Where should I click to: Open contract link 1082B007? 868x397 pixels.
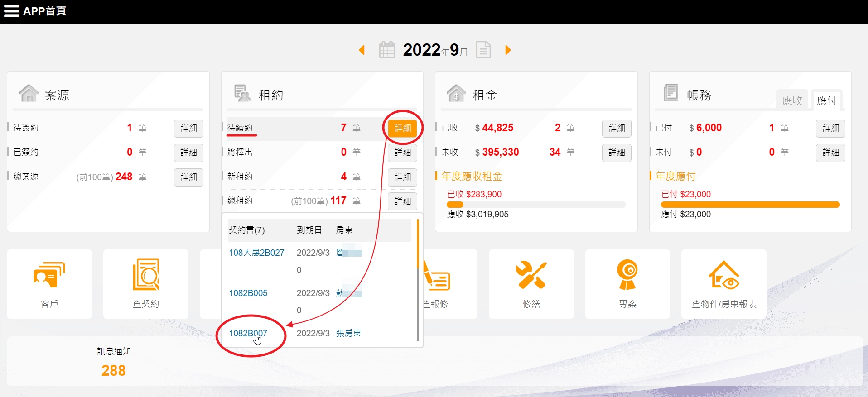coord(248,334)
